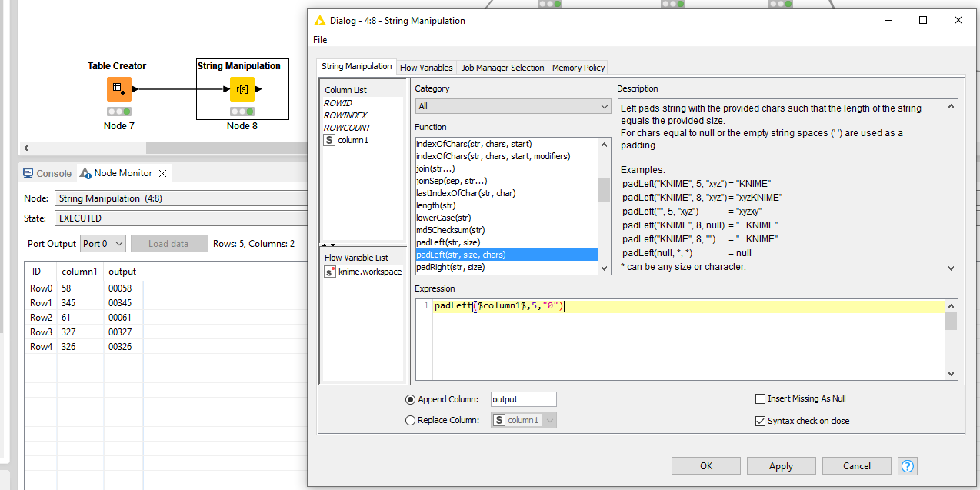Click the output table header
The width and height of the screenshot is (980, 490).
(x=122, y=272)
